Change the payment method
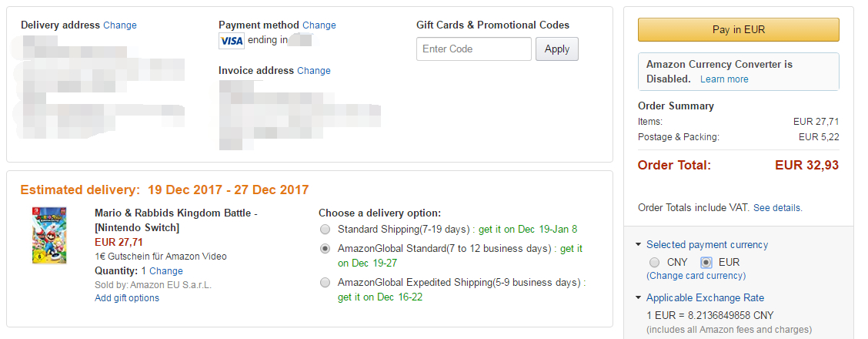The image size is (868, 339). click(319, 25)
